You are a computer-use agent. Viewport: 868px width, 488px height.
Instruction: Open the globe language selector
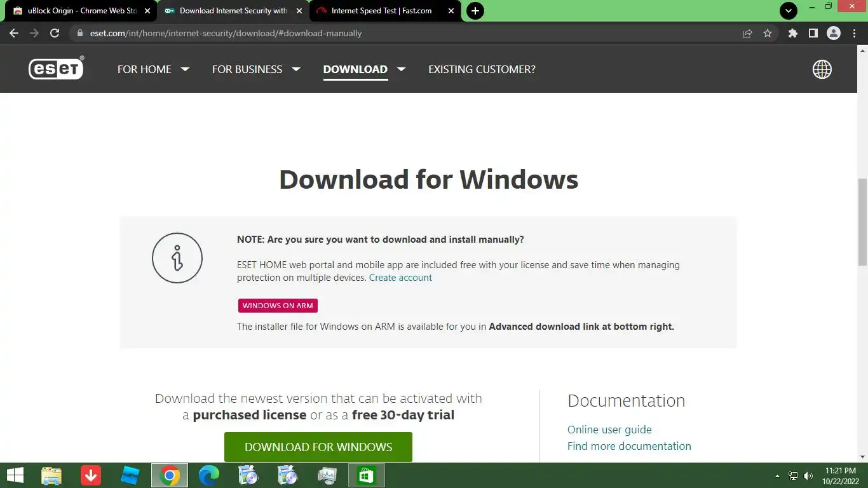822,69
